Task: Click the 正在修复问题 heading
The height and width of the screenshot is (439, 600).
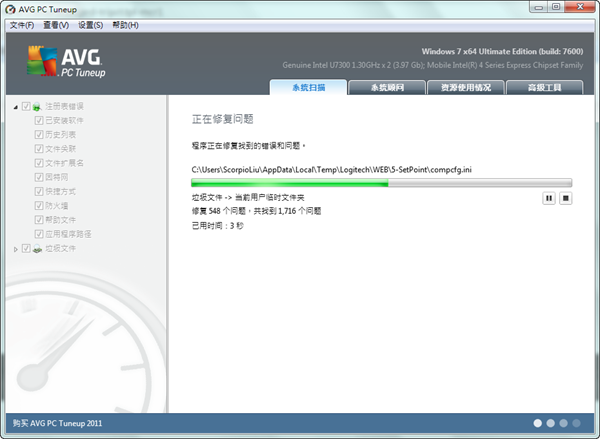Action: tap(223, 119)
